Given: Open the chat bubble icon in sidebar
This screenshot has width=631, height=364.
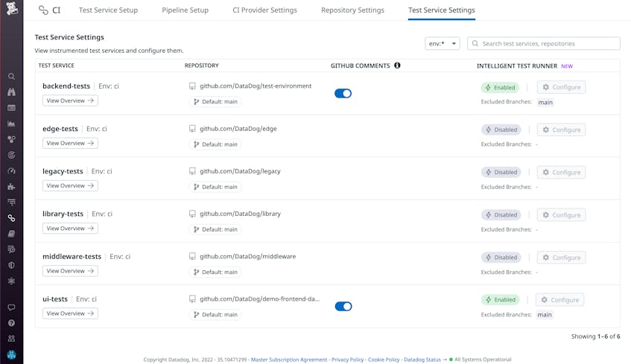Looking at the screenshot, I should (x=11, y=307).
